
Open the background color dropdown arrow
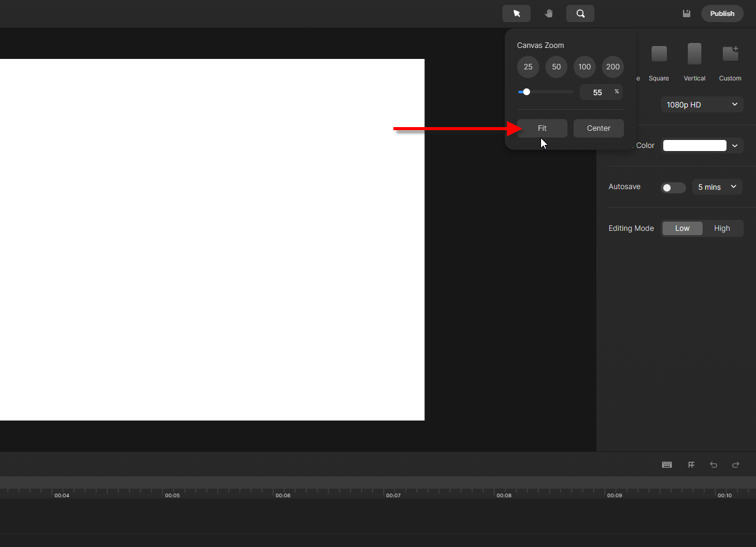click(x=735, y=145)
